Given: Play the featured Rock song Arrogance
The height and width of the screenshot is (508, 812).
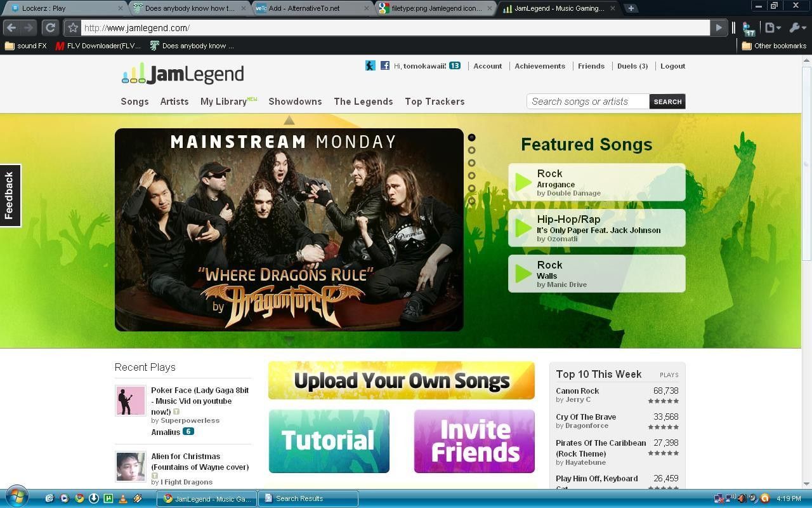Looking at the screenshot, I should (x=523, y=182).
